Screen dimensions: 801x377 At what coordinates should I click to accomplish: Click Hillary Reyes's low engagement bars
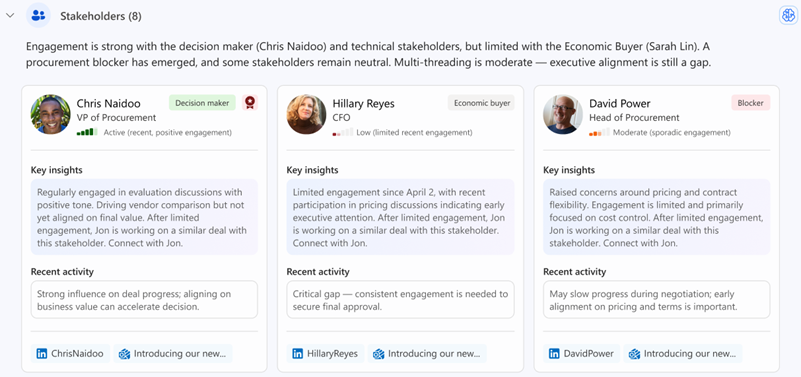click(343, 132)
